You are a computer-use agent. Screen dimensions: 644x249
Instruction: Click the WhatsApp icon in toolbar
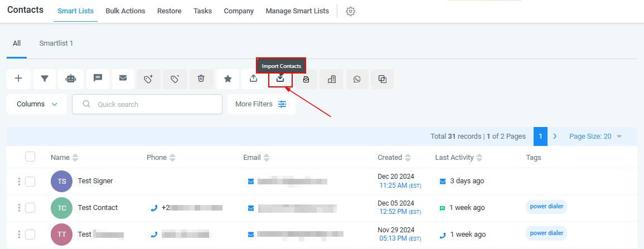[357, 79]
